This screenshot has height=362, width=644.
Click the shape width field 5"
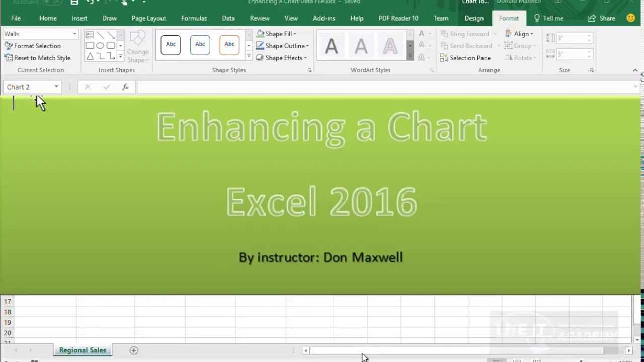point(572,54)
